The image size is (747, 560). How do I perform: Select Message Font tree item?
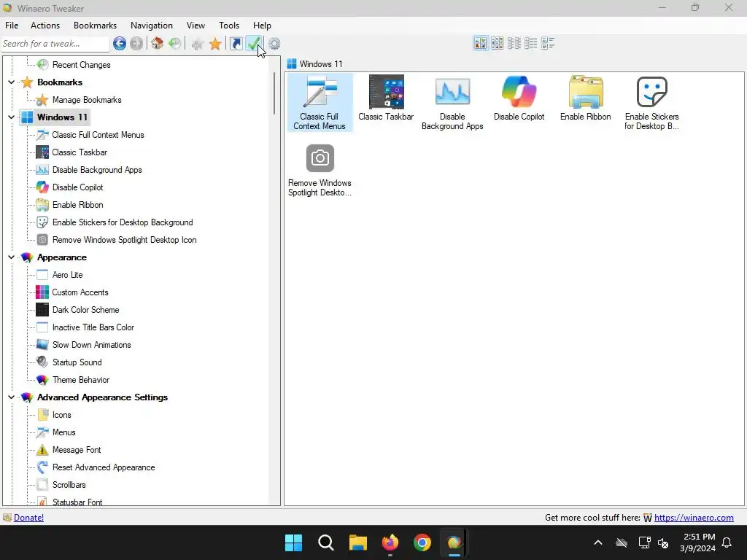76,450
